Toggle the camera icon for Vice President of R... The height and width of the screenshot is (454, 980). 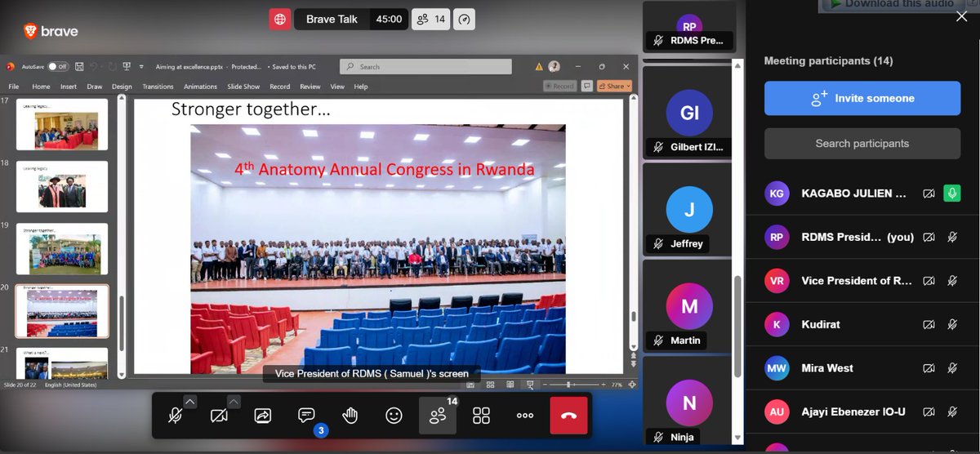tap(929, 281)
